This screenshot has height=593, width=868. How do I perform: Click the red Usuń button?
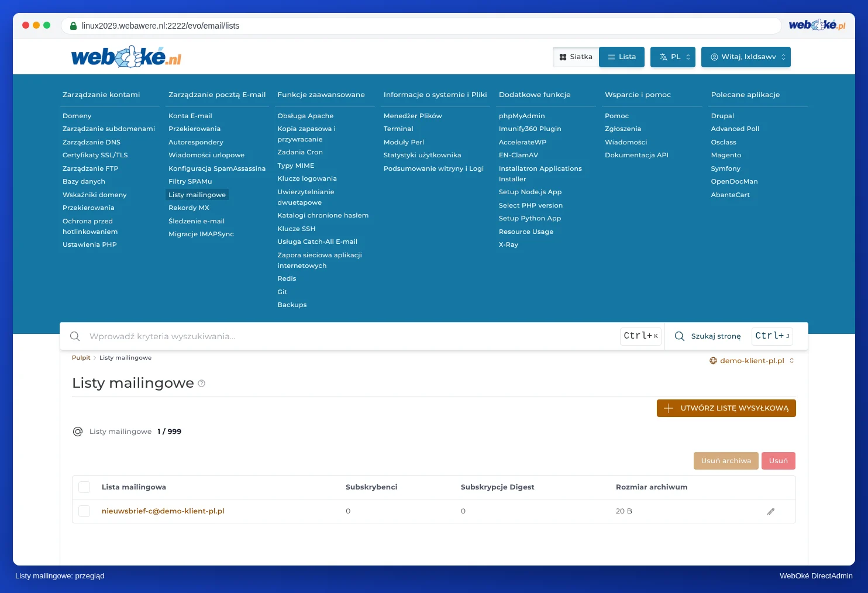coord(779,461)
